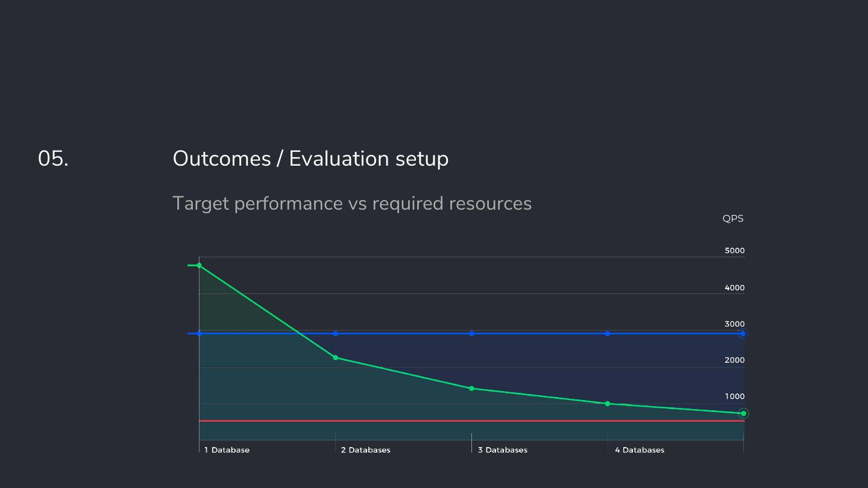868x488 pixels.
Task: Select the green data point at 4 Databases
Action: point(608,404)
